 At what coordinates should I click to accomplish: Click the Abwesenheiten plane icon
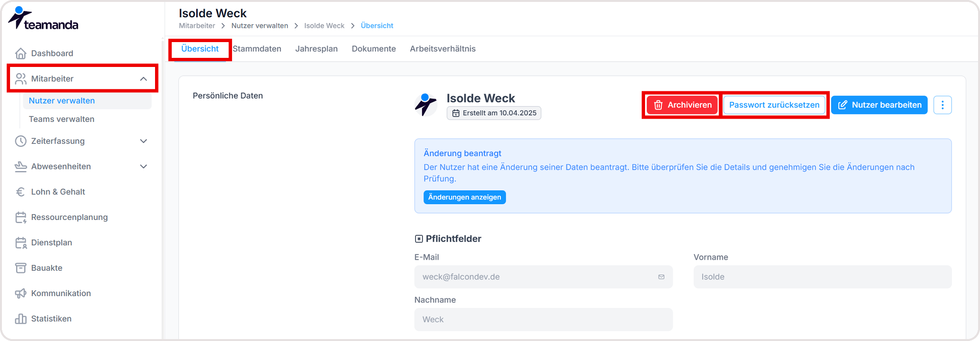[21, 166]
